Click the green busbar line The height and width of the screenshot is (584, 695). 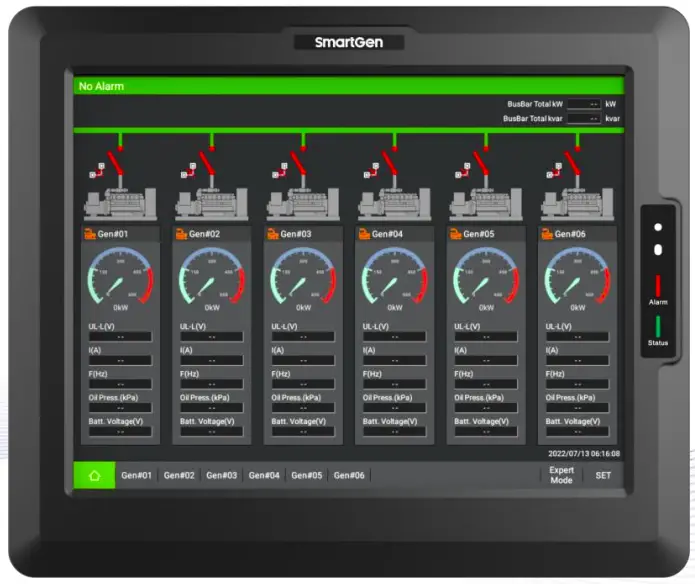pyautogui.click(x=349, y=130)
